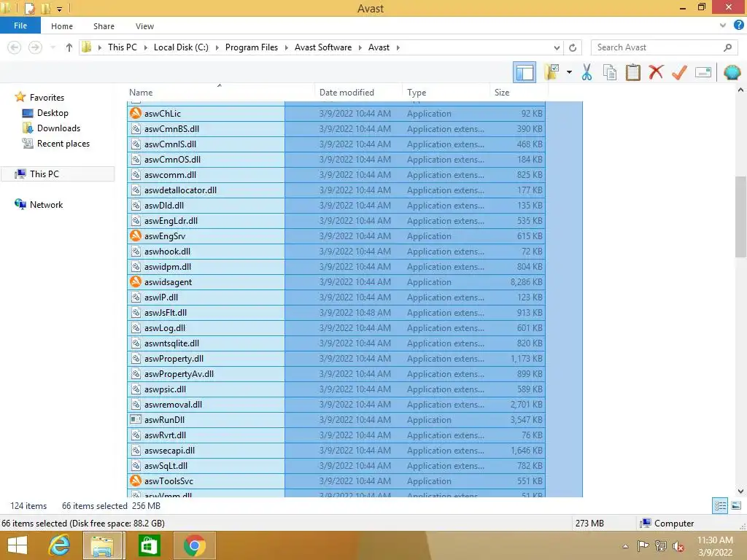This screenshot has height=560, width=747.
Task: Select aswJsFlt.dll file
Action: point(166,312)
